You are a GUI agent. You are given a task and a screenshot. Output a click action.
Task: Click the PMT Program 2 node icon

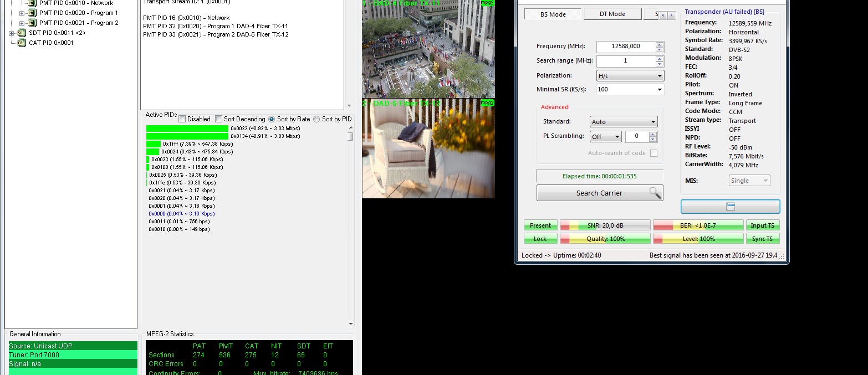pyautogui.click(x=32, y=23)
